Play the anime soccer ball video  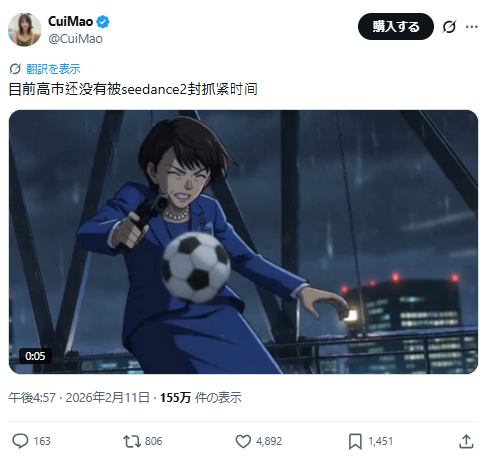tap(243, 242)
